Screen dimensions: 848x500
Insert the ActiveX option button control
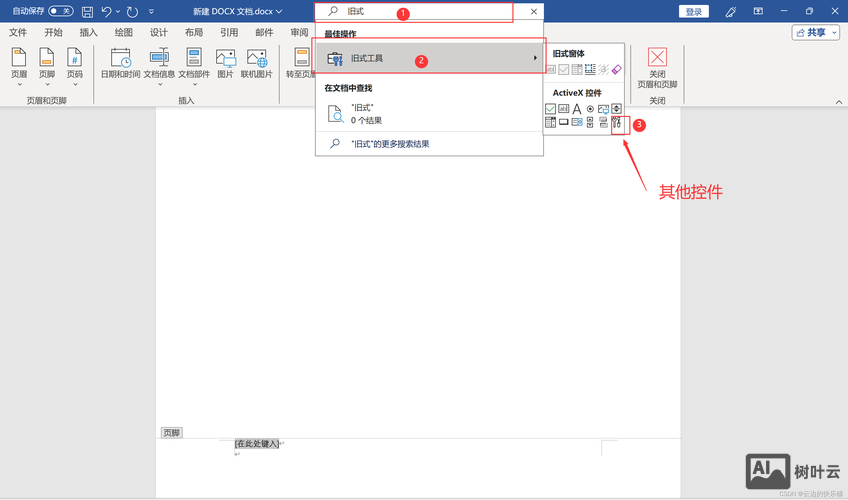pos(590,109)
